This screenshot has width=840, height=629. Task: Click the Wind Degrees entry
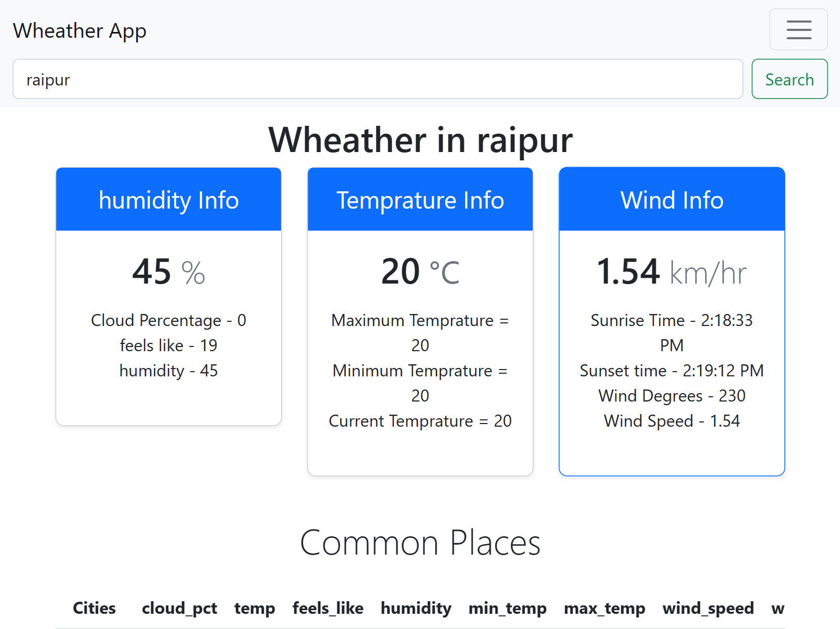672,396
